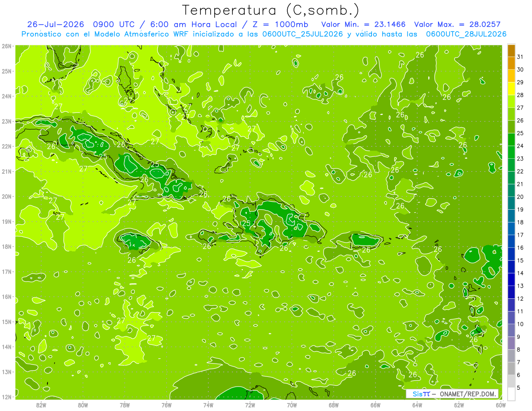
Task: Click longitude axis label '74W'
Action: [208, 405]
